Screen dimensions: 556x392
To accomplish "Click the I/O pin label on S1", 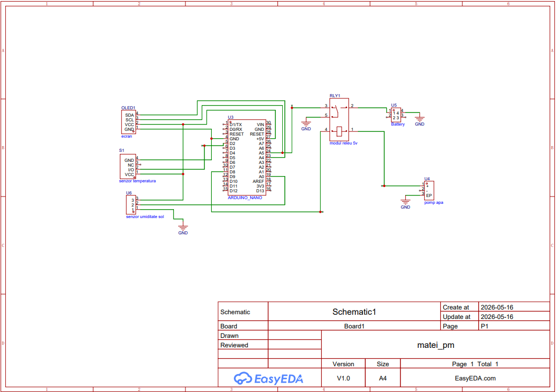I will point(131,170).
